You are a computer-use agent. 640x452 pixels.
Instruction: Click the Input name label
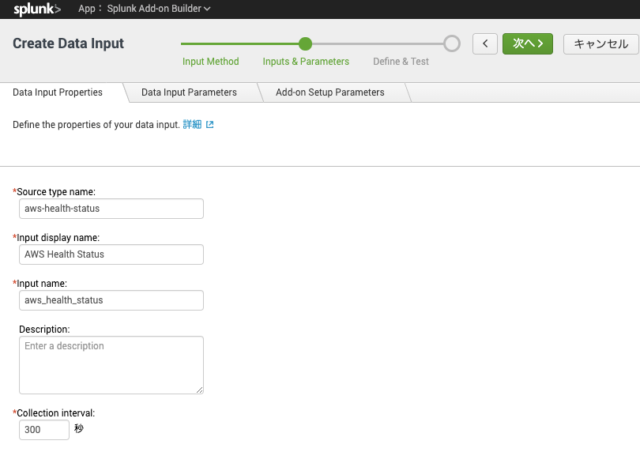click(x=40, y=283)
